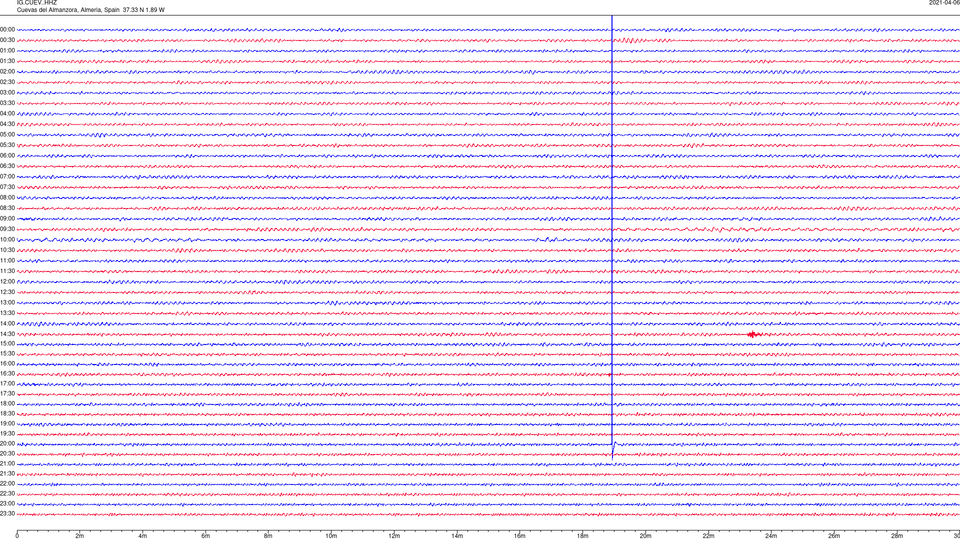
Task: Click the red wave packet on 00:30 trace
Action: [x=628, y=40]
